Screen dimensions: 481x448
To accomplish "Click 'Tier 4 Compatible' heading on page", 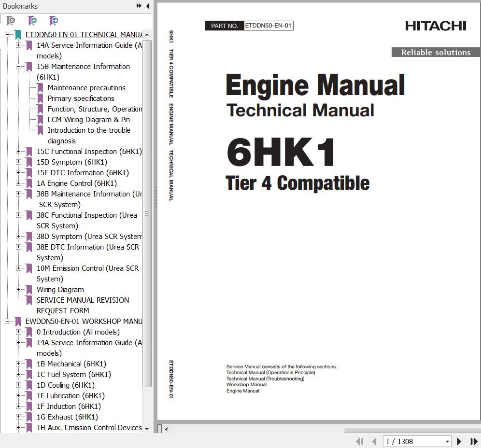I will click(x=297, y=183).
